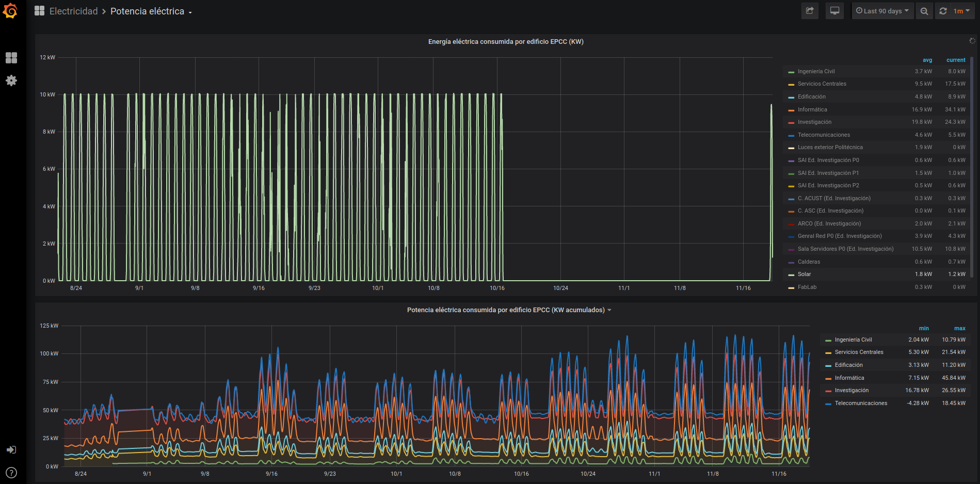Image resolution: width=980 pixels, height=484 pixels.
Task: Click the refresh dashboard icon
Action: (x=943, y=11)
